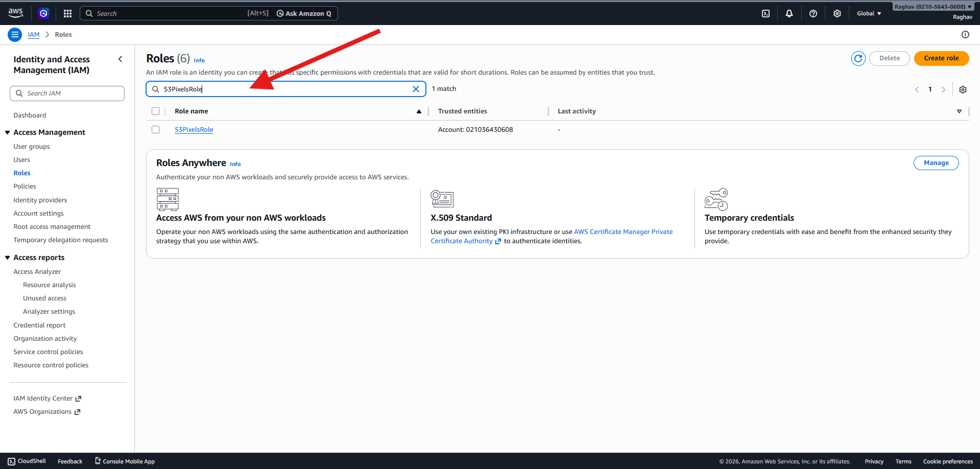Refresh the roles list

(x=858, y=58)
